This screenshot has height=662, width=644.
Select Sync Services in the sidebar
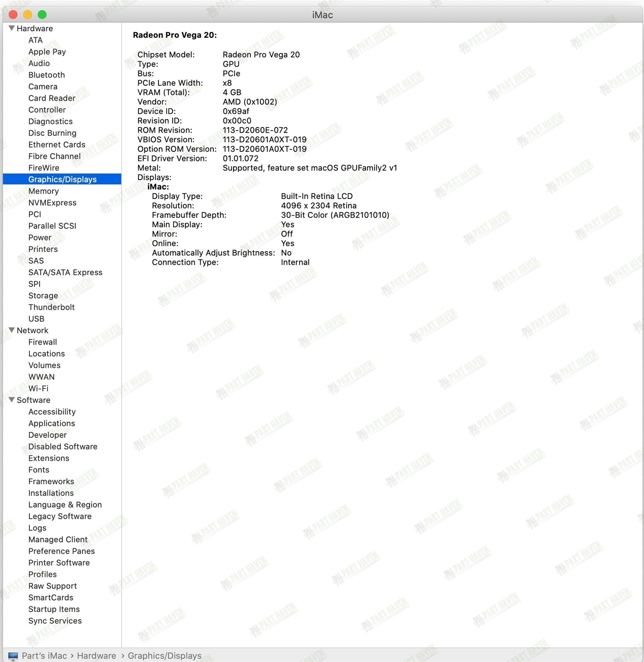click(x=55, y=621)
